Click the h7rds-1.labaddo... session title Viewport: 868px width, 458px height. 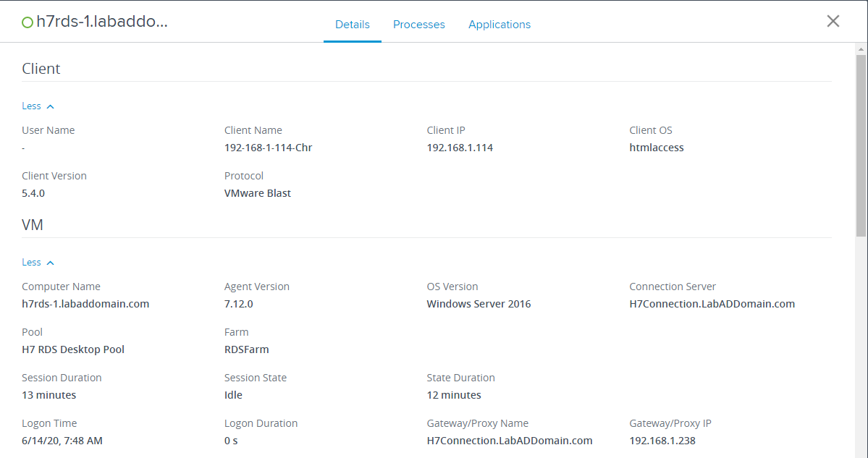[102, 22]
